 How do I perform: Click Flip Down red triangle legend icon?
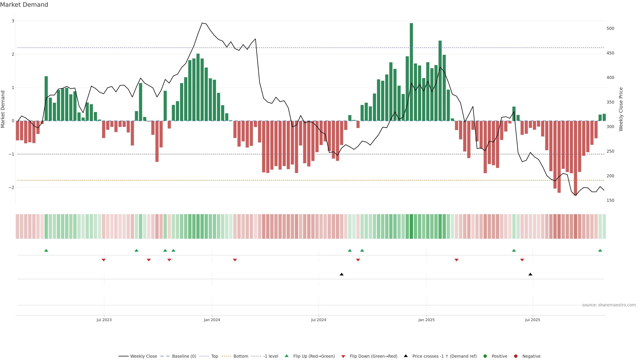point(343,356)
